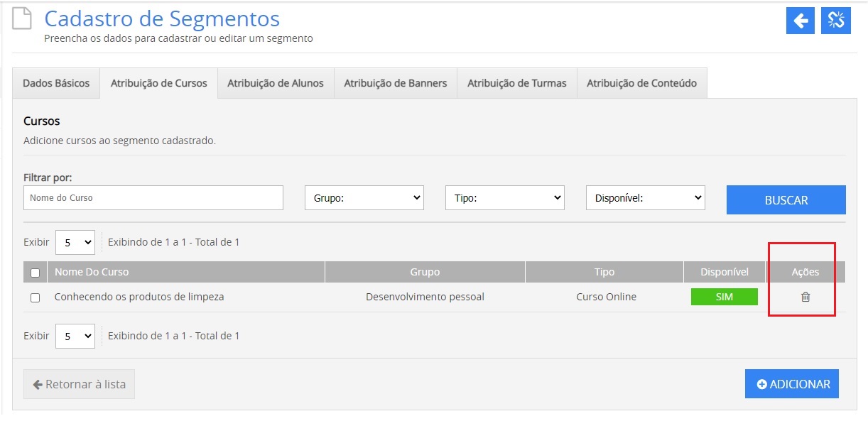Open bottom Exibir rows-per-page selector

click(x=75, y=336)
